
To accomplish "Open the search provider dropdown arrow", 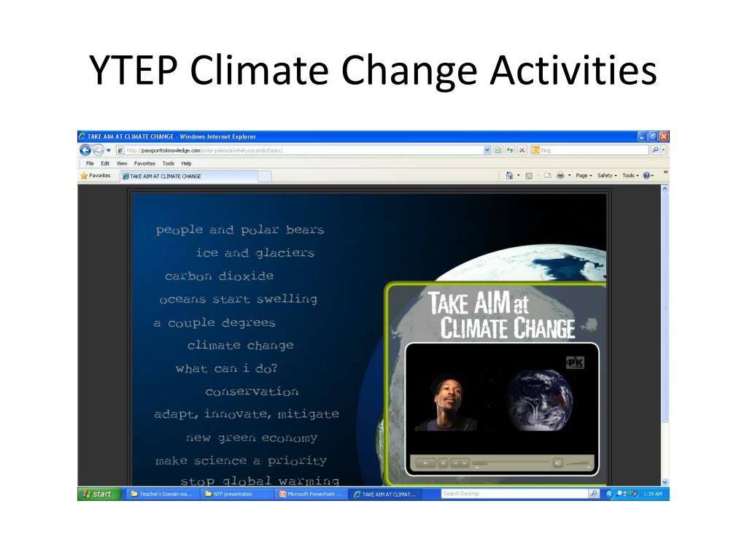I will click(664, 150).
